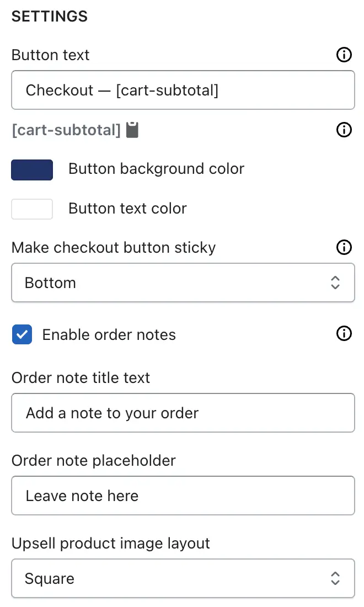Click the Button background color label
The image size is (364, 607).
point(156,169)
